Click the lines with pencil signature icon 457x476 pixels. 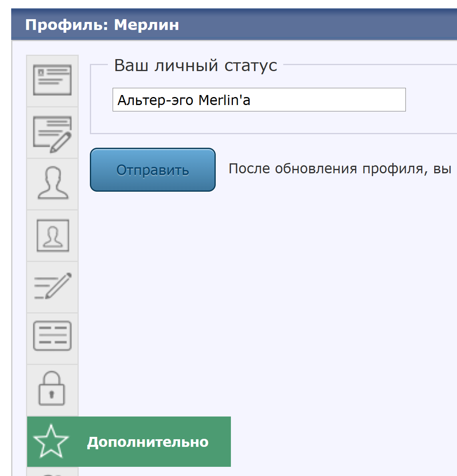point(52,287)
